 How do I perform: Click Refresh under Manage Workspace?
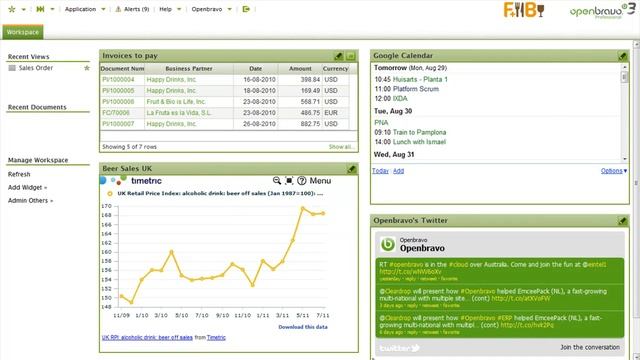click(x=19, y=174)
